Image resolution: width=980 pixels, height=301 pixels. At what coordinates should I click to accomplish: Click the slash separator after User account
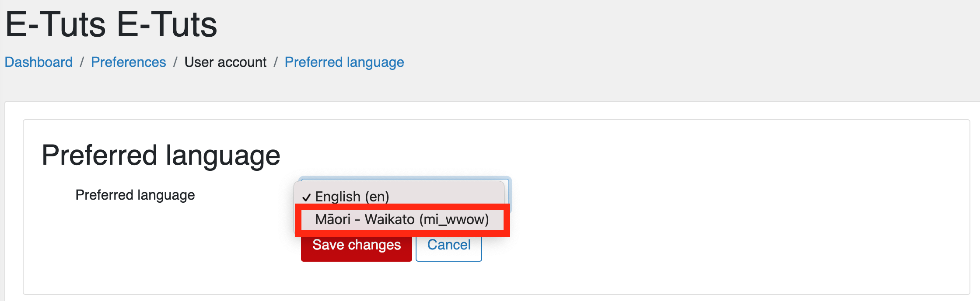[276, 62]
